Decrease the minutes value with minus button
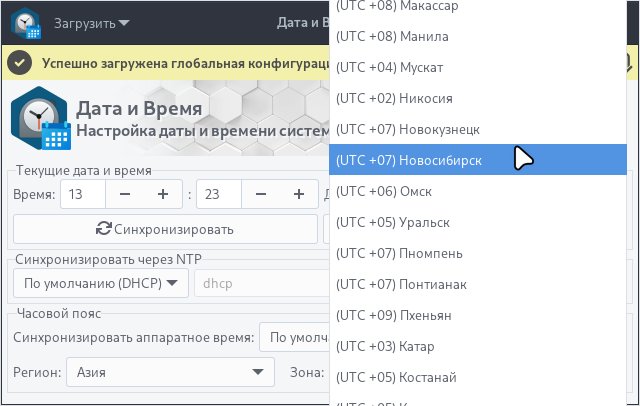The height and width of the screenshot is (406, 640). click(x=261, y=194)
